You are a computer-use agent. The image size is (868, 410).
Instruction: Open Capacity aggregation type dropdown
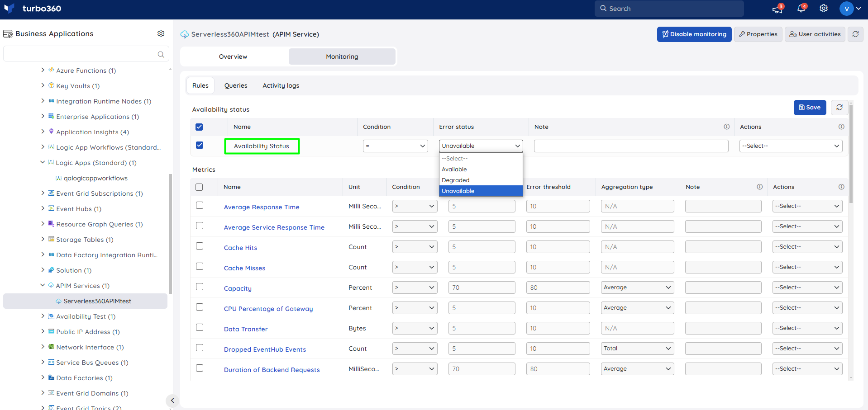tap(638, 287)
